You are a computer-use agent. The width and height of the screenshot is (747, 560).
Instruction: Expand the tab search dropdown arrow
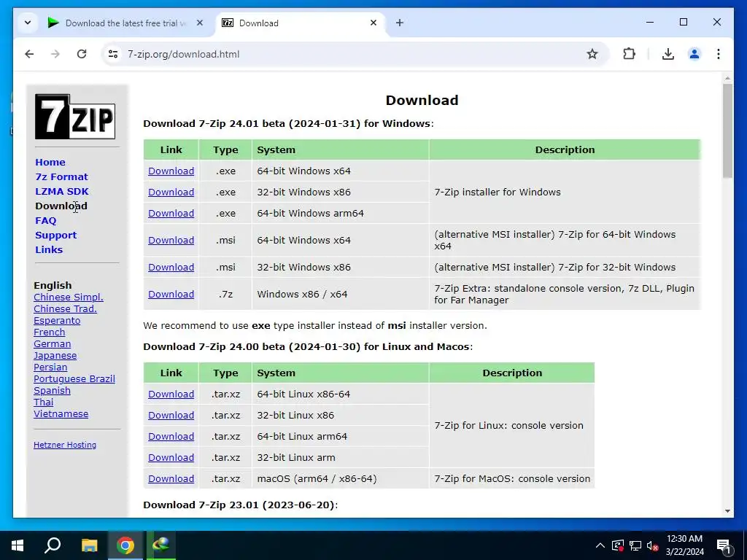point(28,23)
